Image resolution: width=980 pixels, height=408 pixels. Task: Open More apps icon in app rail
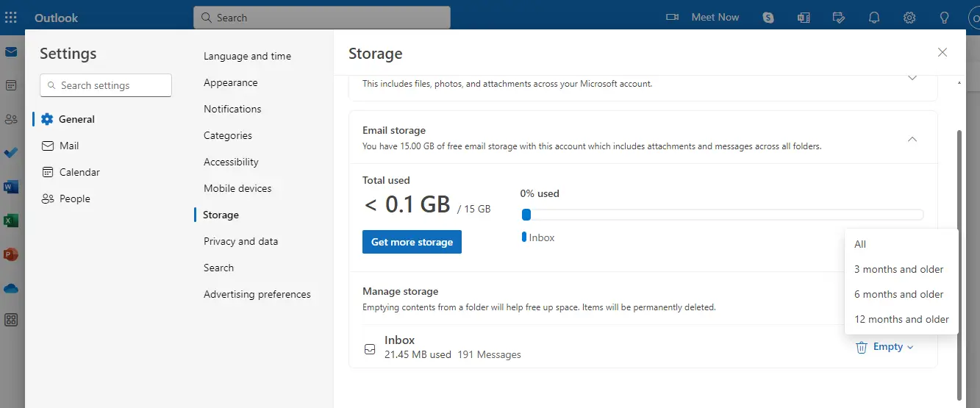pos(11,321)
